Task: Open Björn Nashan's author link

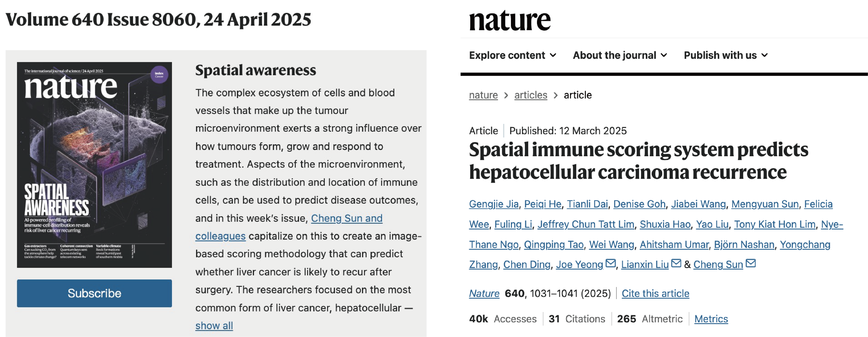Action: pyautogui.click(x=744, y=245)
